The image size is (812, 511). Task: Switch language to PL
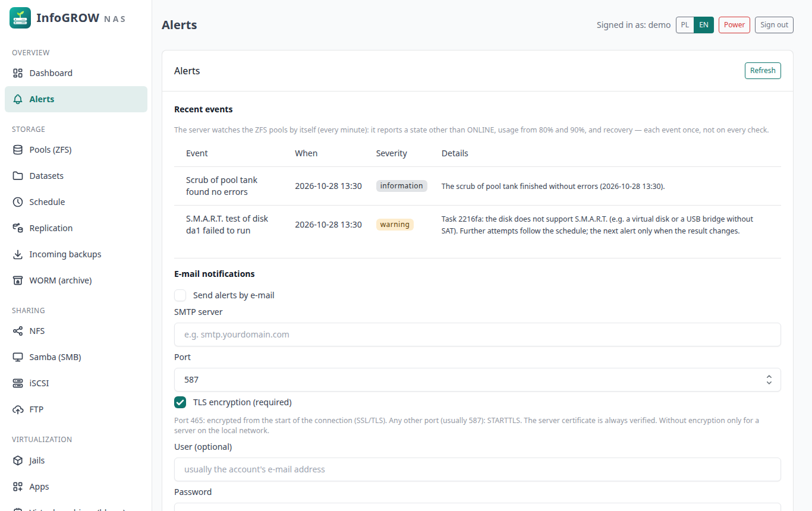point(685,25)
